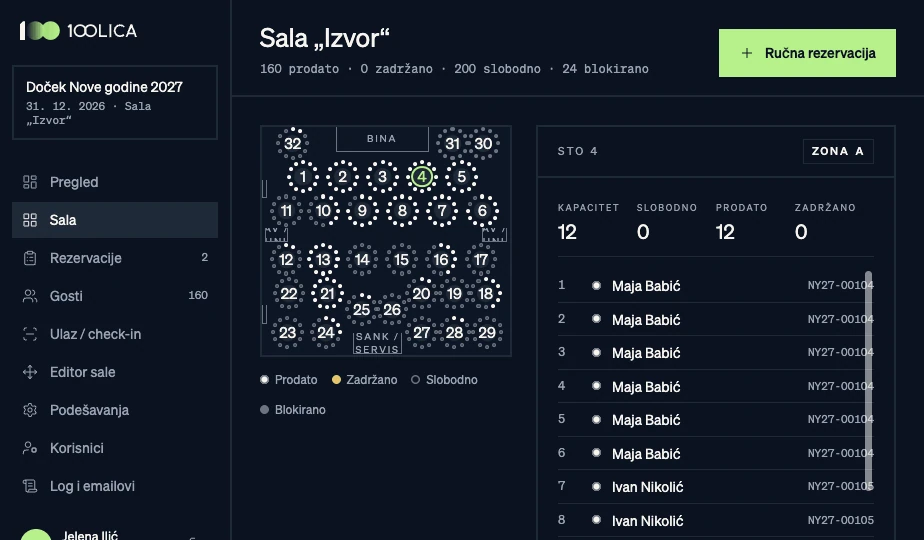
Task: Select the Sala menu item
Action: 115,220
